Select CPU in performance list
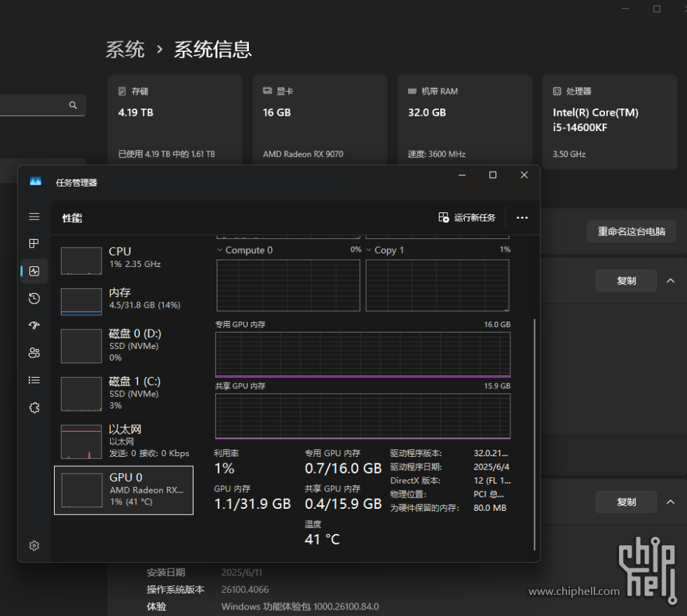687x616 pixels. (x=123, y=260)
